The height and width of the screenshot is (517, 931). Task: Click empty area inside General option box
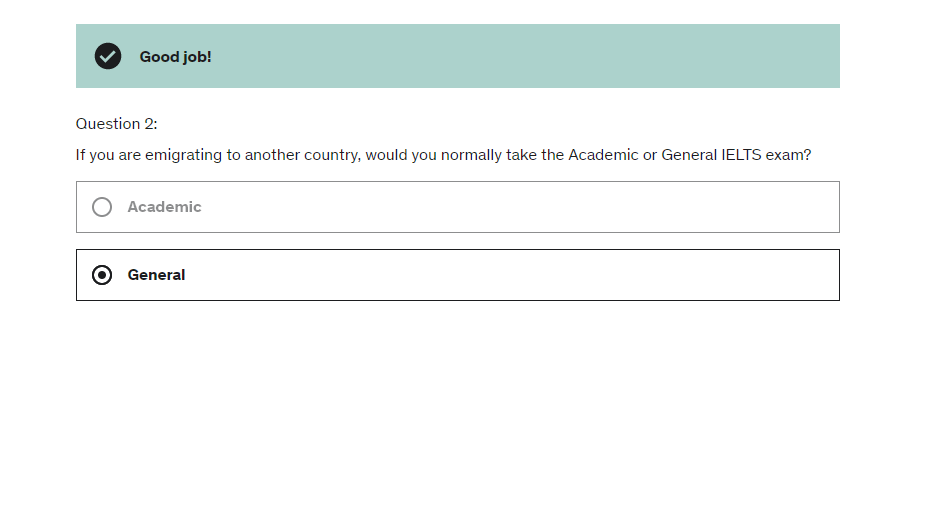(x=500, y=275)
